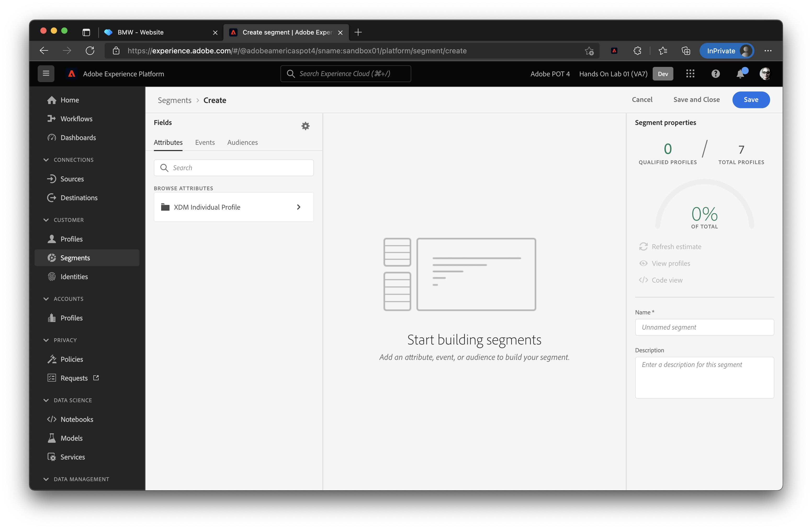The image size is (812, 529).
Task: Open Dashboards in sidebar
Action: coord(78,137)
